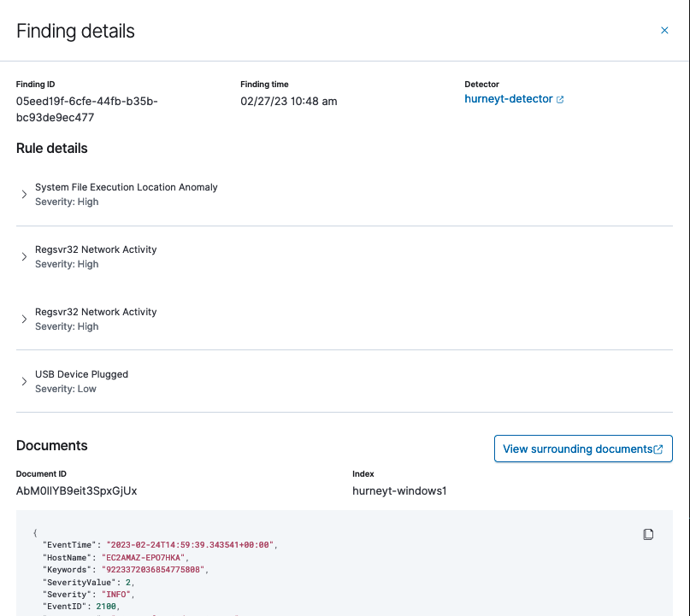Viewport: 690px width, 616px height.
Task: Click the EventTime value in the JSON
Action: (190, 545)
